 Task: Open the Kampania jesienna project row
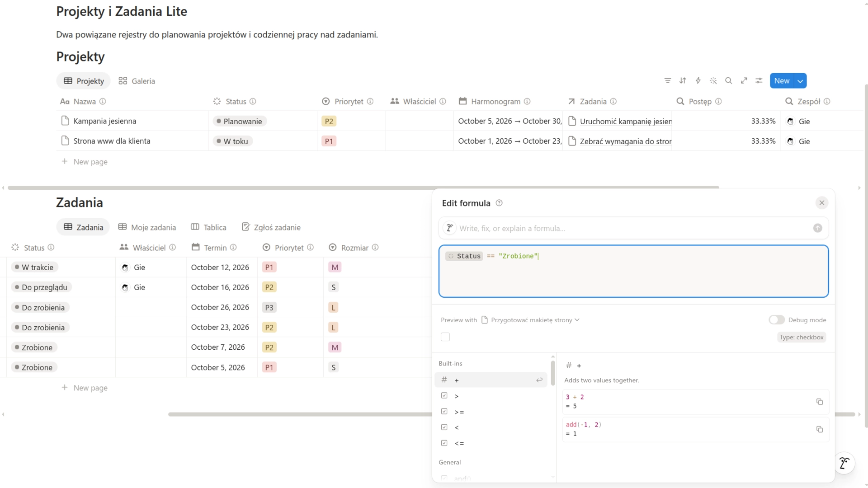(105, 121)
